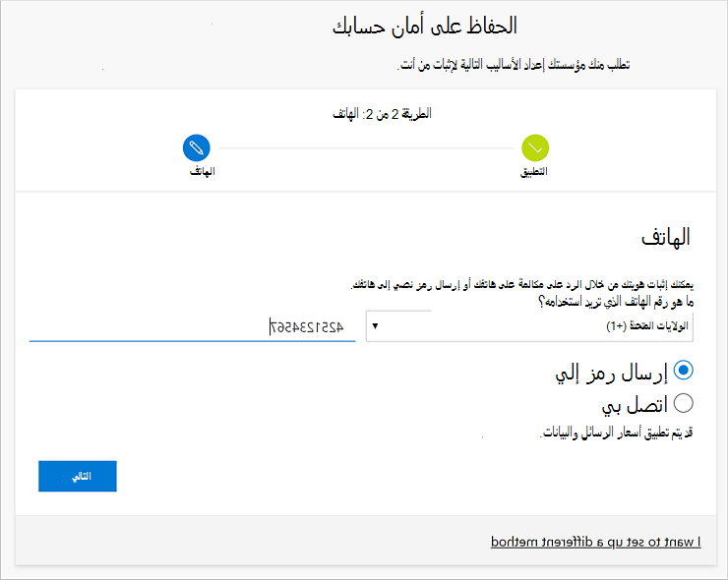The width and height of the screenshot is (728, 580).
Task: Click the green checkmark app step icon
Action: [x=535, y=148]
